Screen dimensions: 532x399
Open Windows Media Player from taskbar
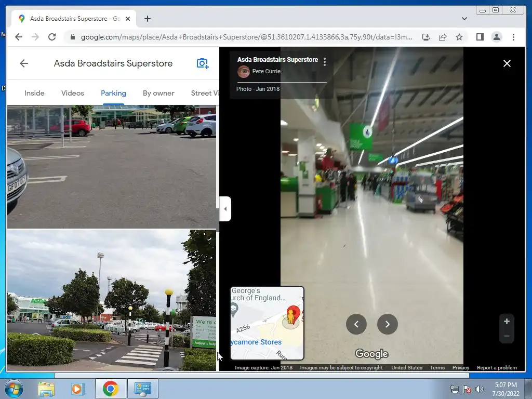click(77, 389)
